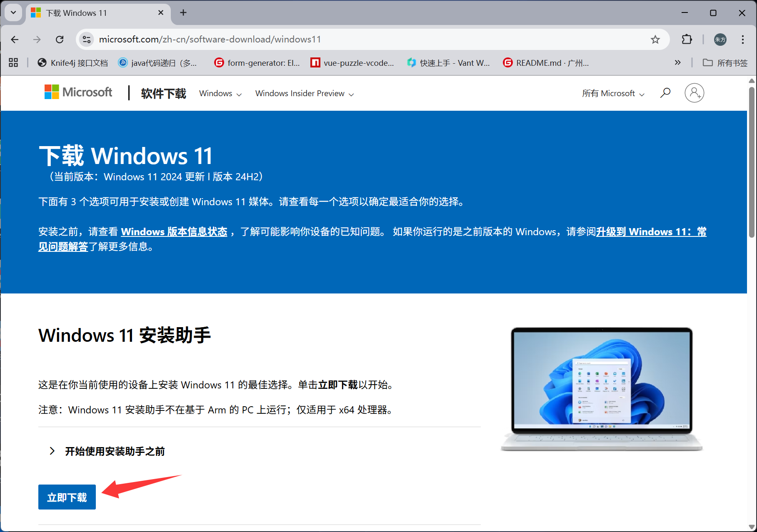757x532 pixels.
Task: Click the microsoft.com address bar URL
Action: pyautogui.click(x=210, y=40)
